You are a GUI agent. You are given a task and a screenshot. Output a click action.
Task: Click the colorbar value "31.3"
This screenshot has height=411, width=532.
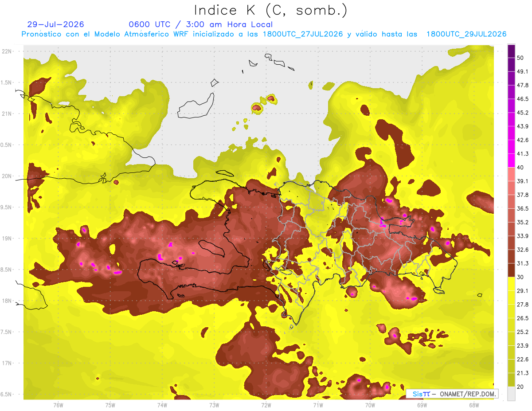523,263
